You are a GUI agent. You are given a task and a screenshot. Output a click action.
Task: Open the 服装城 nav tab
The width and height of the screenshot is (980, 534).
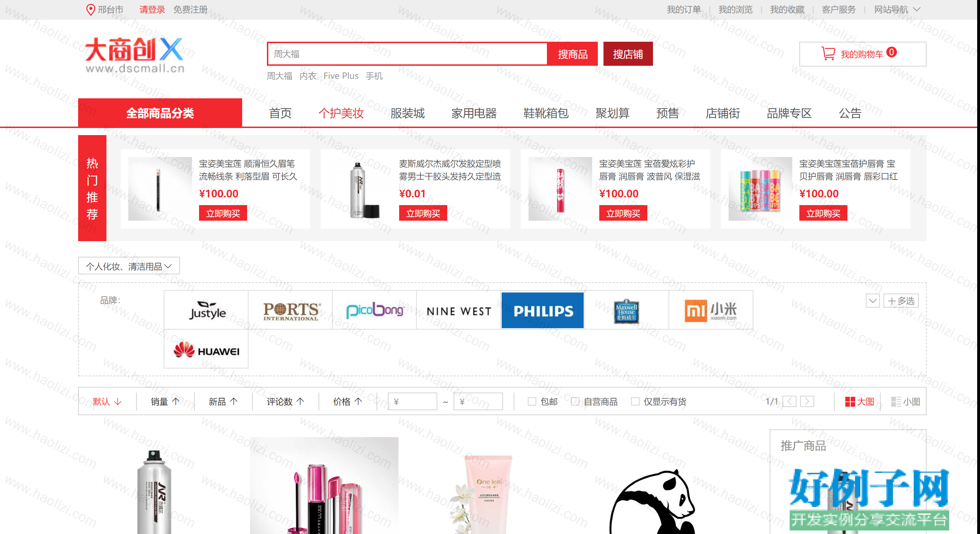coord(407,113)
